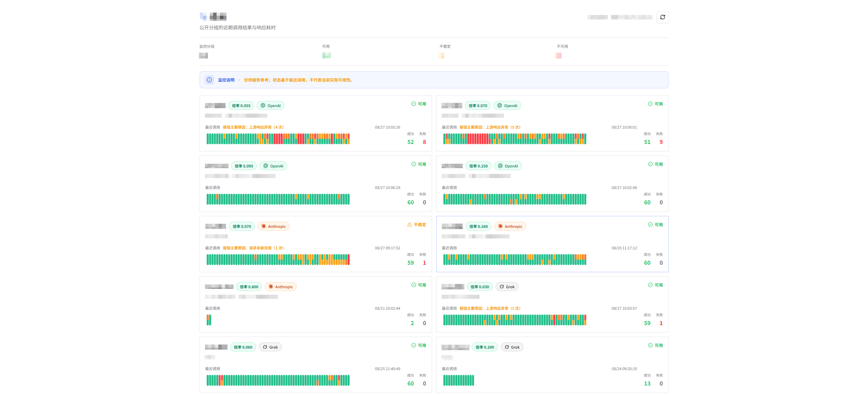868x395 pixels.
Task: Click the 可用 check icon in 倍率 0.150 card
Action: pyautogui.click(x=650, y=164)
